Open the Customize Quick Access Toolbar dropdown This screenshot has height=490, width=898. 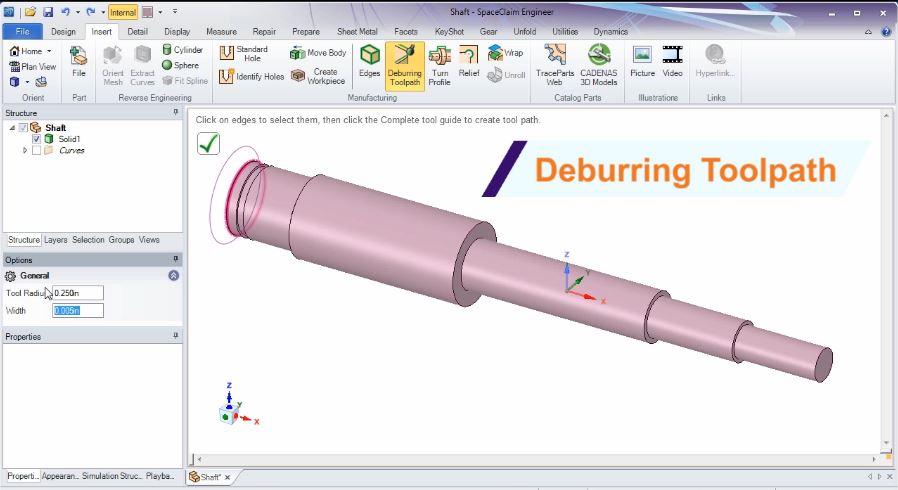[175, 11]
